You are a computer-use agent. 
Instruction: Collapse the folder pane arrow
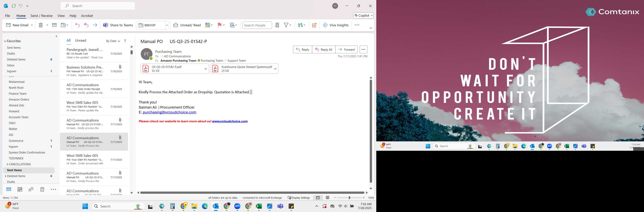pos(56,36)
